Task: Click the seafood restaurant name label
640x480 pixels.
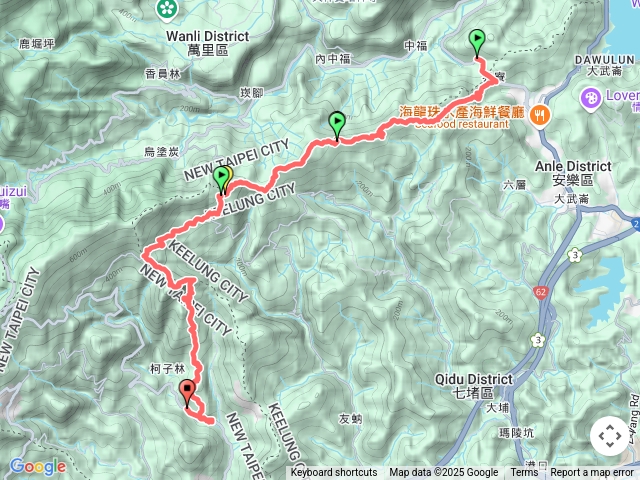Action: (461, 118)
